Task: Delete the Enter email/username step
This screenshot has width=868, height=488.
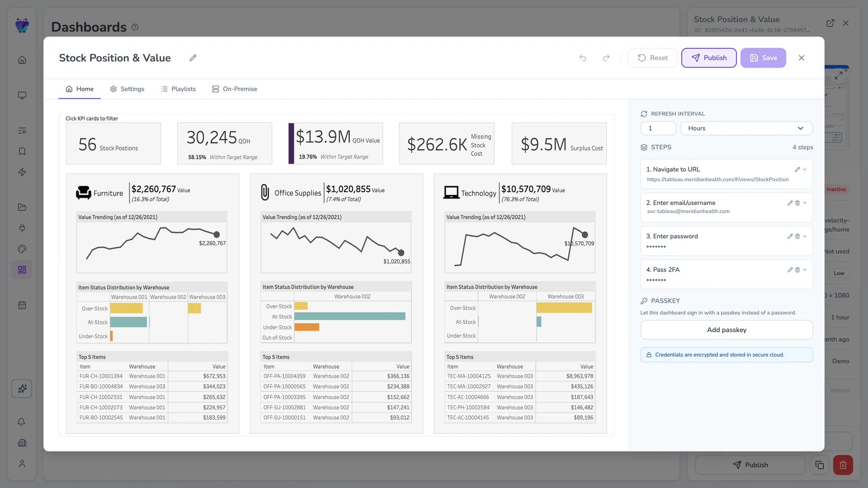Action: [x=797, y=203]
